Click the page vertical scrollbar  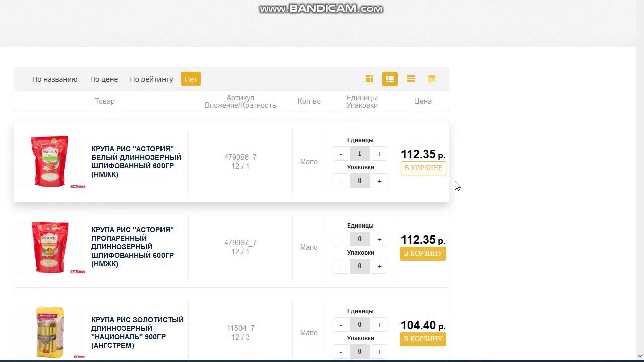640,181
